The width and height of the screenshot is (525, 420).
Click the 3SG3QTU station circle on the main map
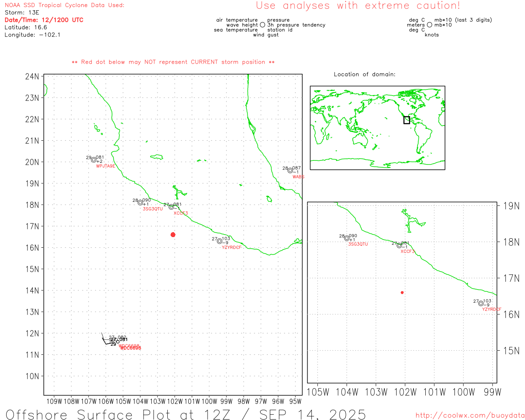tap(140, 202)
